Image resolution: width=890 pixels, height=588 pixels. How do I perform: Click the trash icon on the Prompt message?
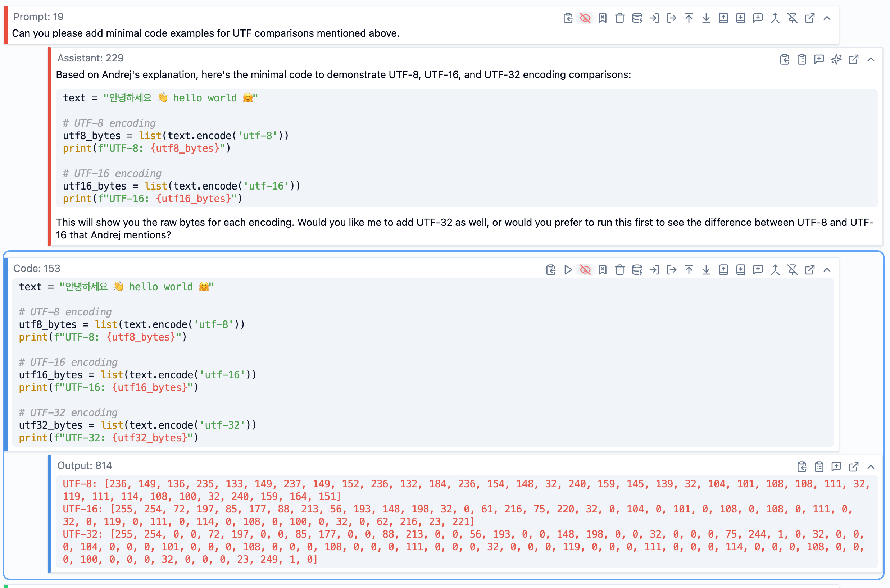tap(619, 18)
